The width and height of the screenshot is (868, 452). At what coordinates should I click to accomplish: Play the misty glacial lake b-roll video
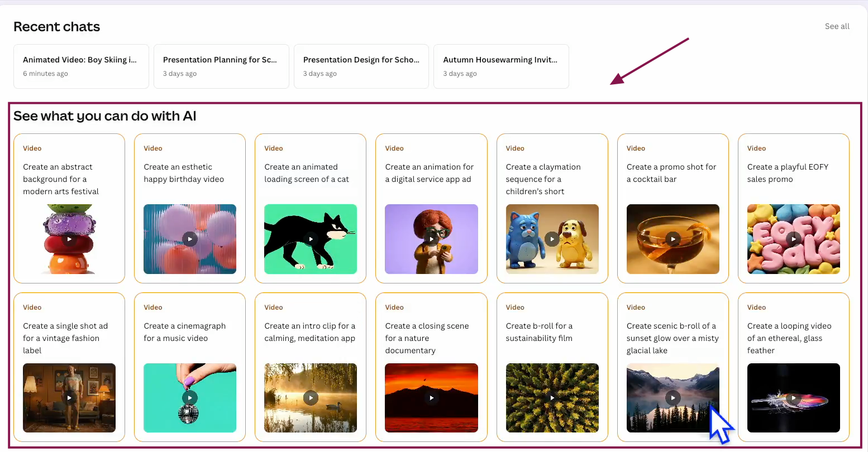point(673,398)
